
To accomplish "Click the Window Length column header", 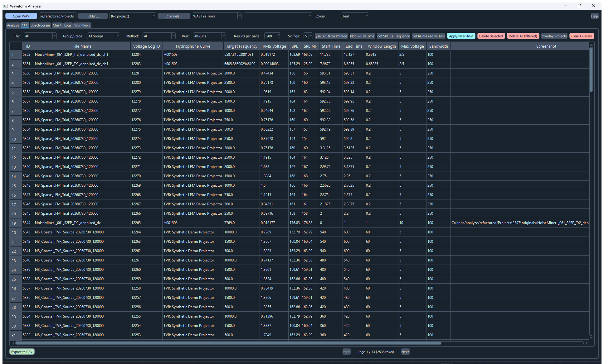I will pyautogui.click(x=382, y=46).
